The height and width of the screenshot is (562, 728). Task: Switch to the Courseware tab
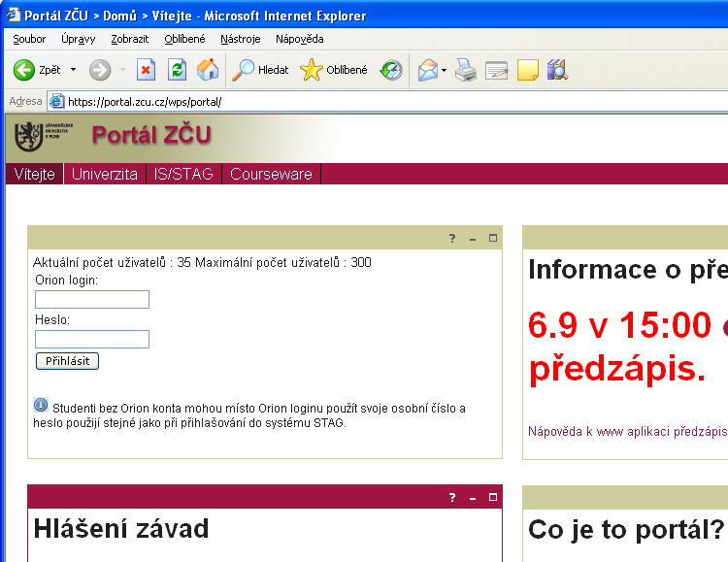click(271, 174)
